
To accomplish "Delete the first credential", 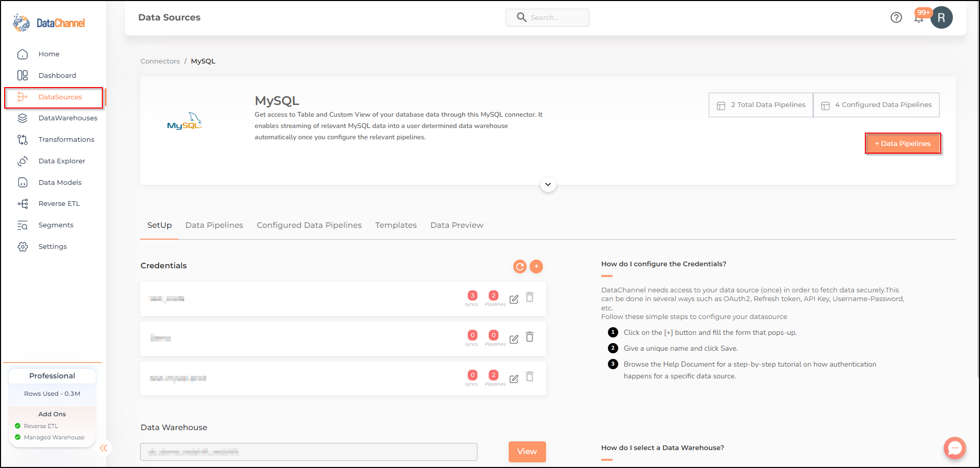I will click(530, 297).
